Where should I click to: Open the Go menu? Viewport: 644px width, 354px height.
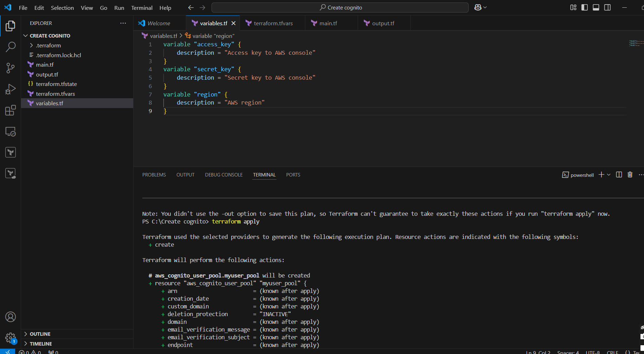[103, 8]
